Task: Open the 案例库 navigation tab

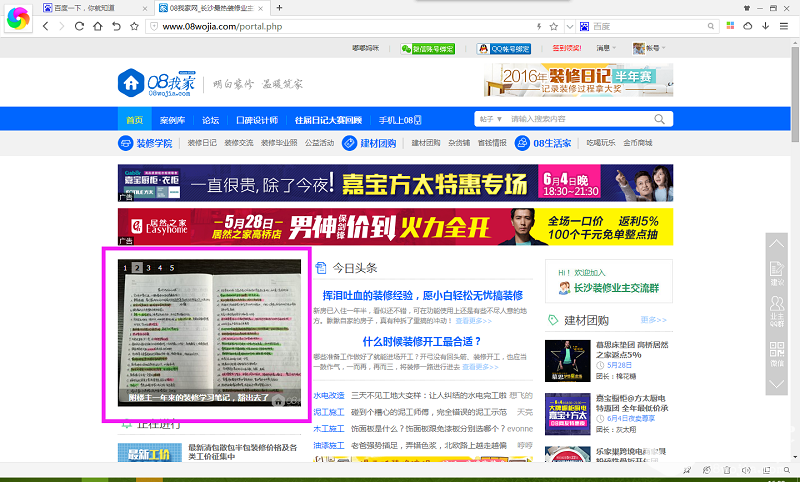Action: [x=172, y=120]
